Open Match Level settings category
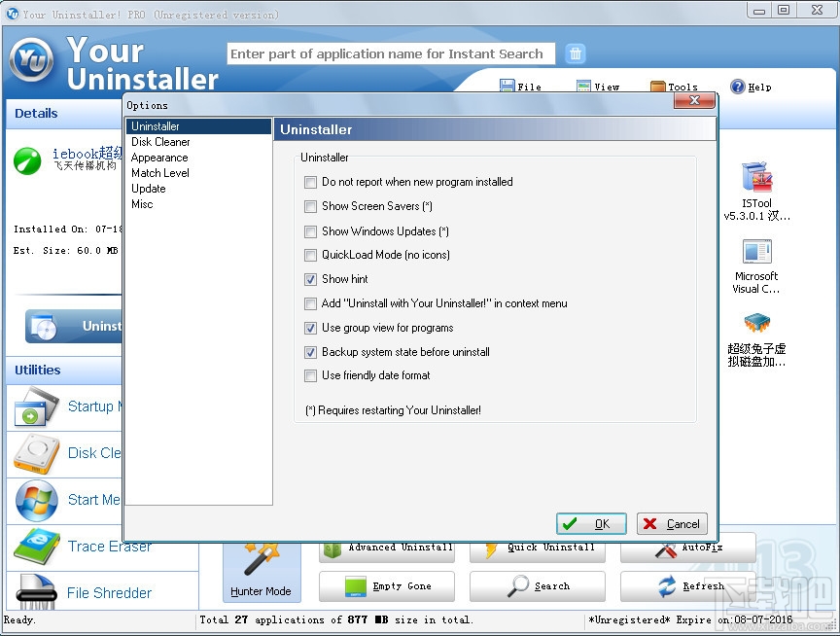This screenshot has width=840, height=636. [x=159, y=172]
